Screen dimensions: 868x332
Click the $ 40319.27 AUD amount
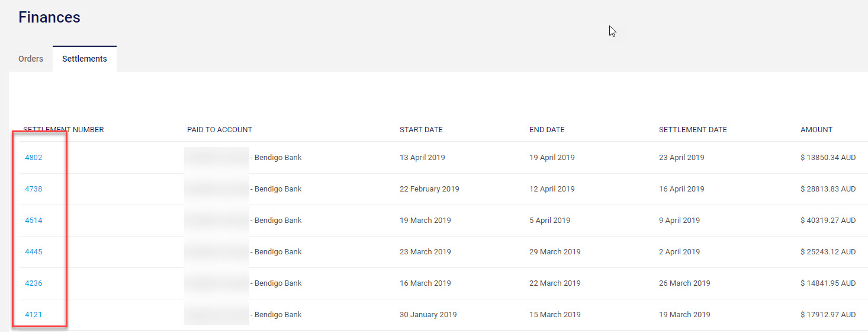coord(828,221)
